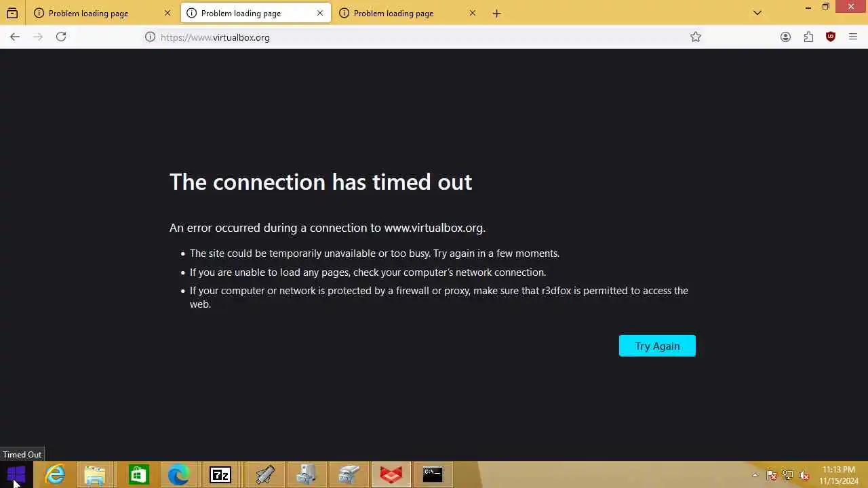This screenshot has height=488, width=868.
Task: Show hidden system tray icons
Action: coord(755,475)
